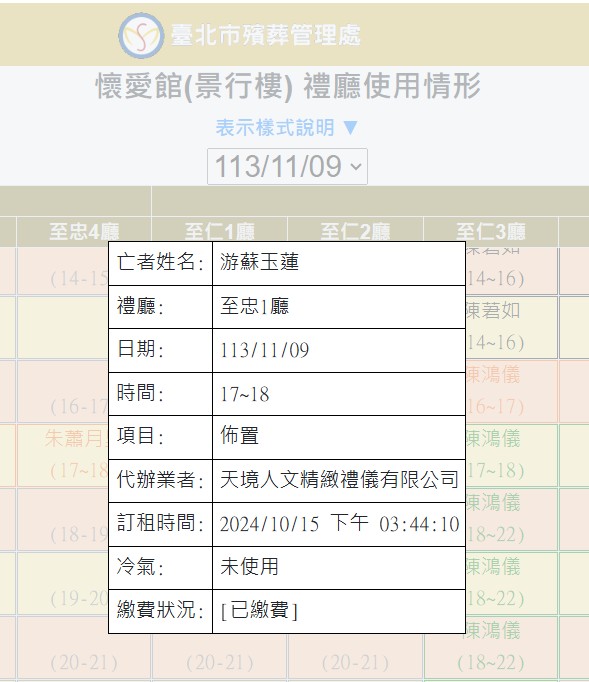
Task: Click the 至忠1廳 hall value in popup
Action: pos(339,307)
